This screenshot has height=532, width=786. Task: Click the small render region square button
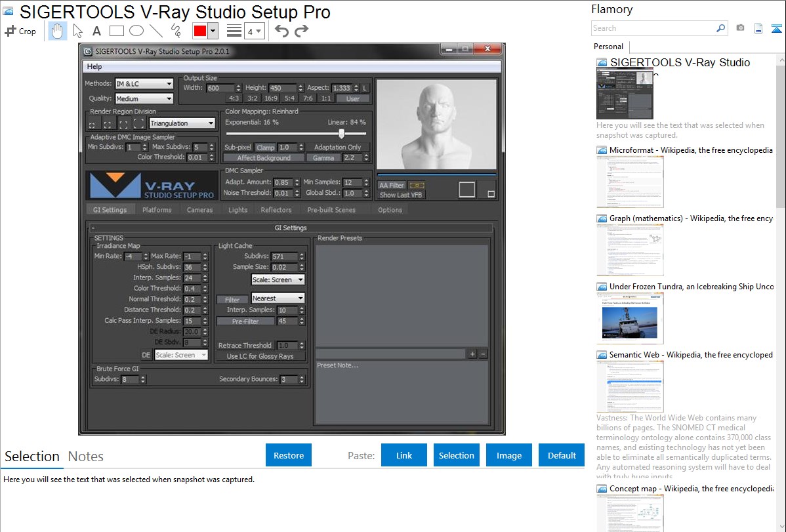pos(491,194)
